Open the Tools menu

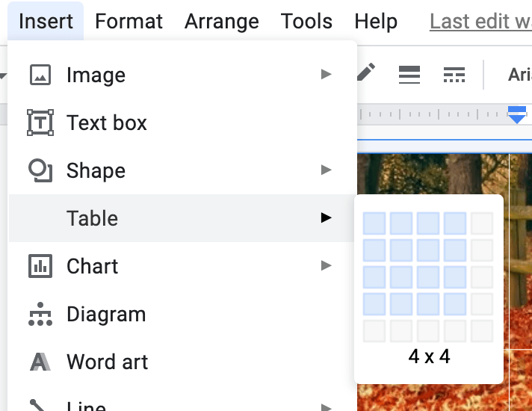(306, 21)
